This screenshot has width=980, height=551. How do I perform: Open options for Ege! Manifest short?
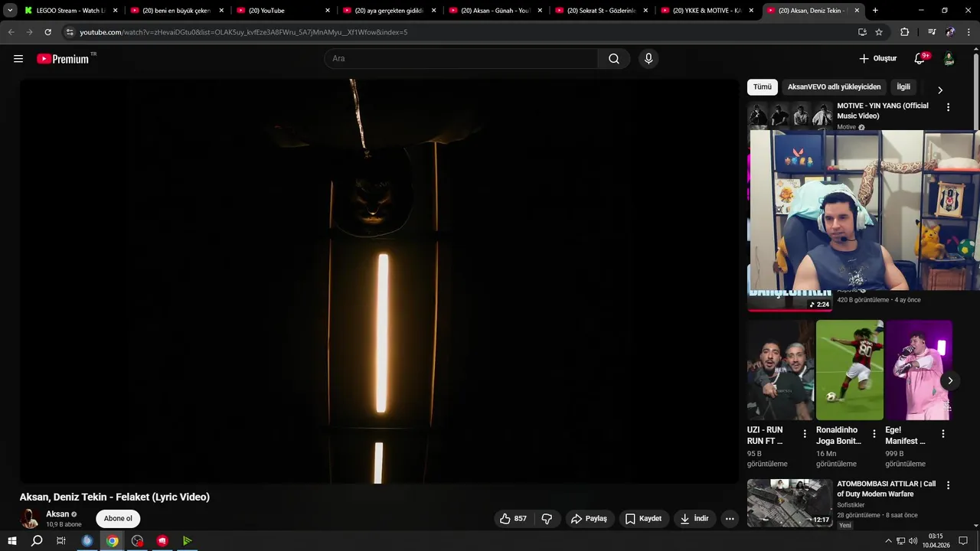942,434
